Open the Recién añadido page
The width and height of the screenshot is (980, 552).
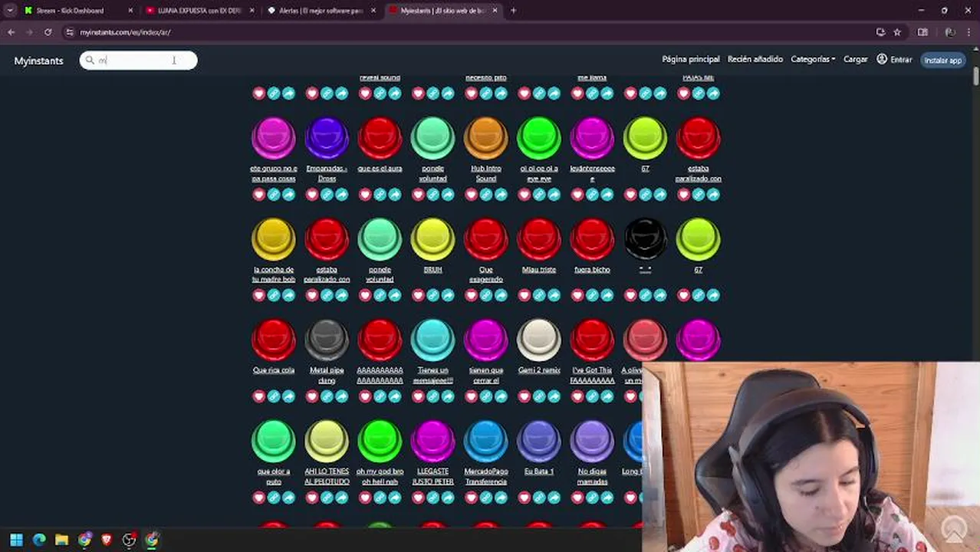755,59
